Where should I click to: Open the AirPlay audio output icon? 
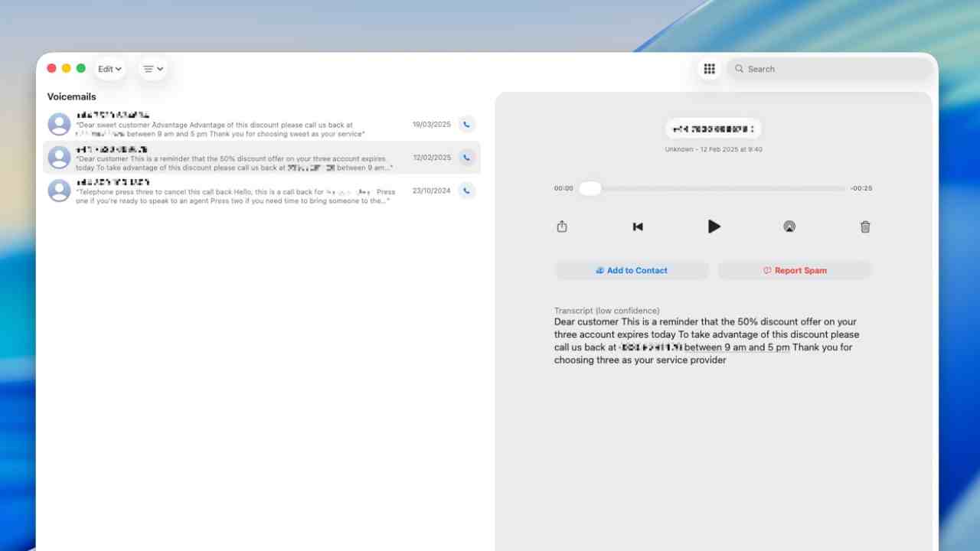coord(789,227)
